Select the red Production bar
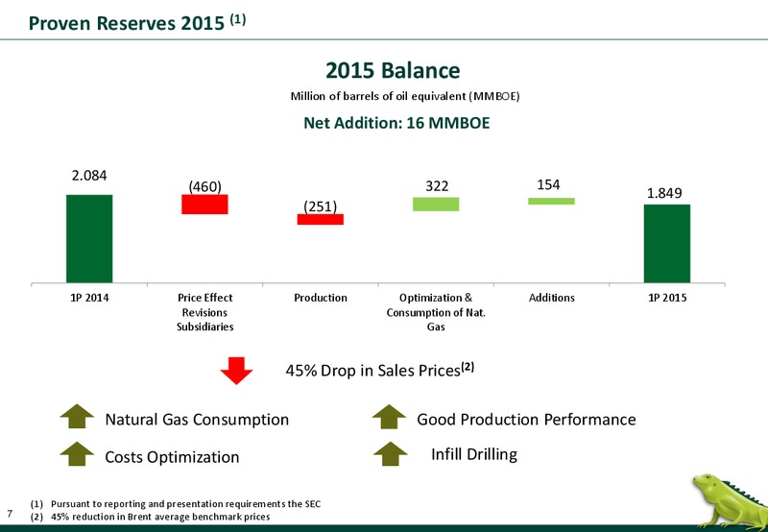Screen dimensions: 768x532 tap(321, 220)
